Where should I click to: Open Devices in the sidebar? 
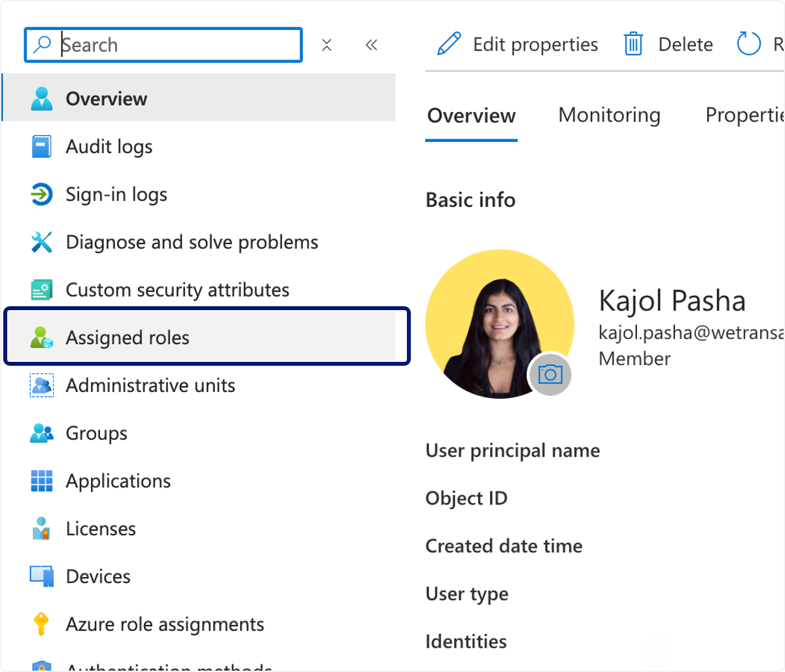(x=199, y=576)
